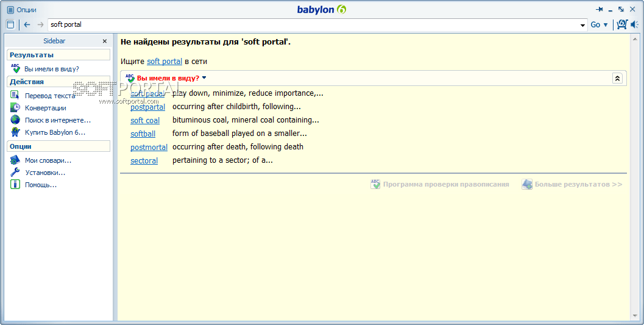Open Перевод текста
644x325 pixels.
pyautogui.click(x=50, y=96)
